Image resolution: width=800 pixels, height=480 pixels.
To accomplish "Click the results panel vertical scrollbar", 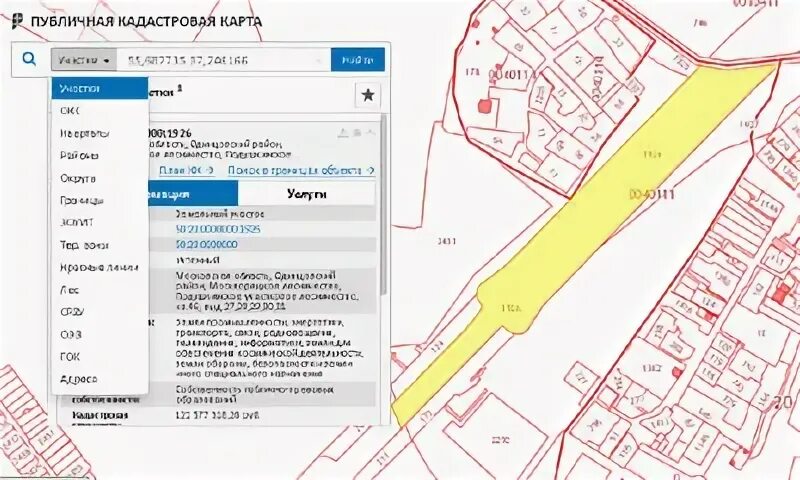I will [x=384, y=204].
